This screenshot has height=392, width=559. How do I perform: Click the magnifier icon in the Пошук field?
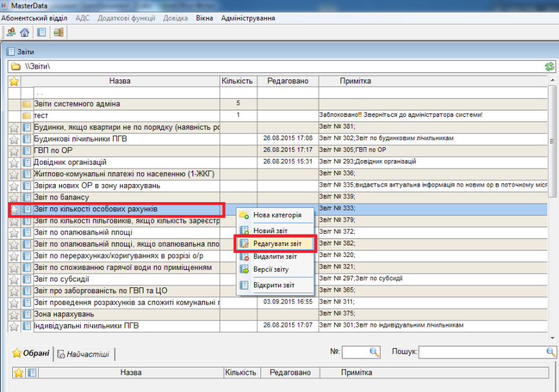(551, 352)
